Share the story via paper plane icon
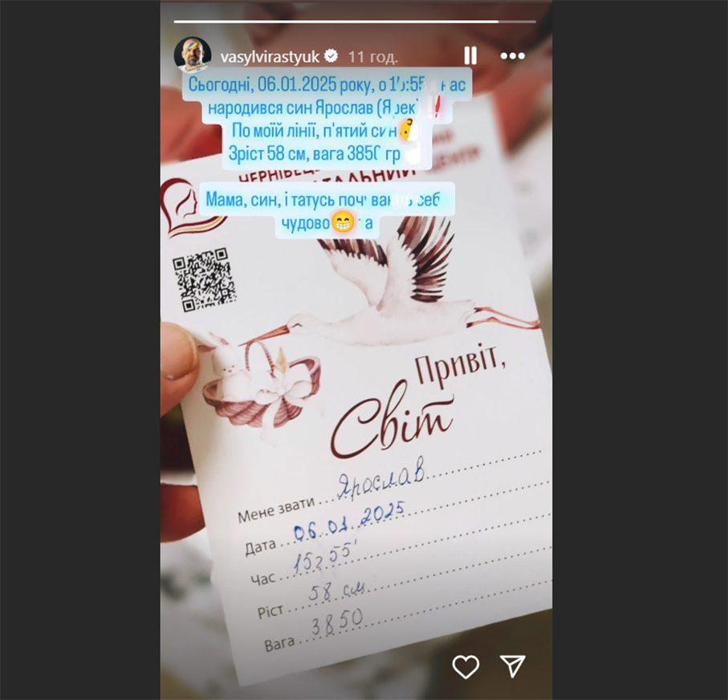This screenshot has height=700, width=728. pyautogui.click(x=512, y=666)
